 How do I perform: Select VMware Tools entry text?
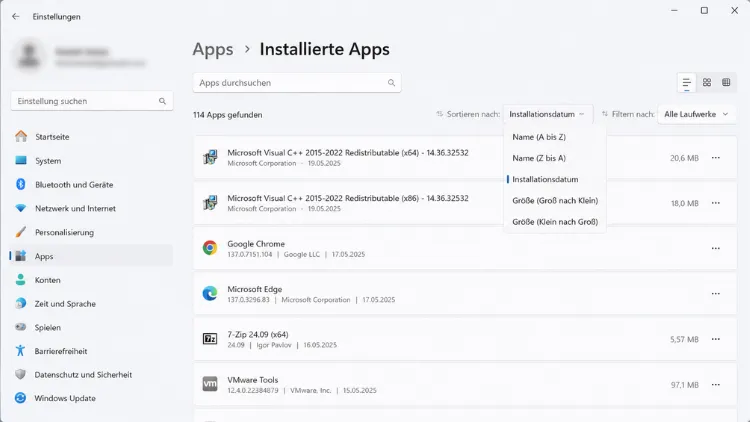point(253,379)
